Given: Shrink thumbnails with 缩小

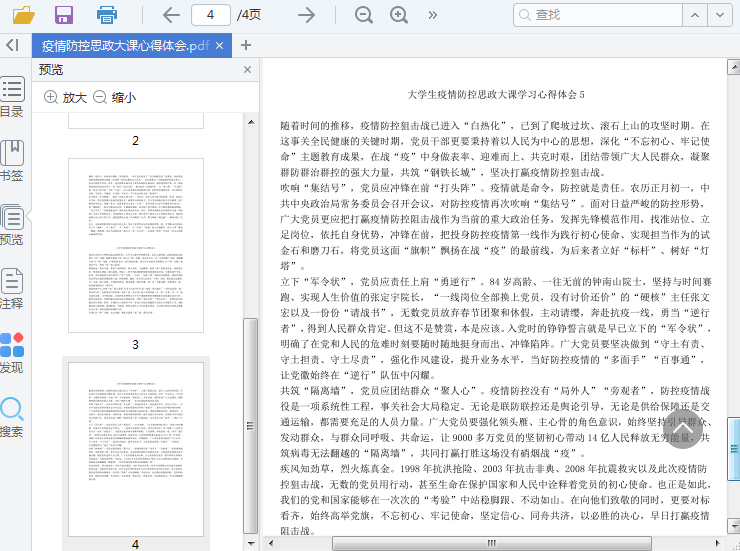Looking at the screenshot, I should (x=115, y=98).
